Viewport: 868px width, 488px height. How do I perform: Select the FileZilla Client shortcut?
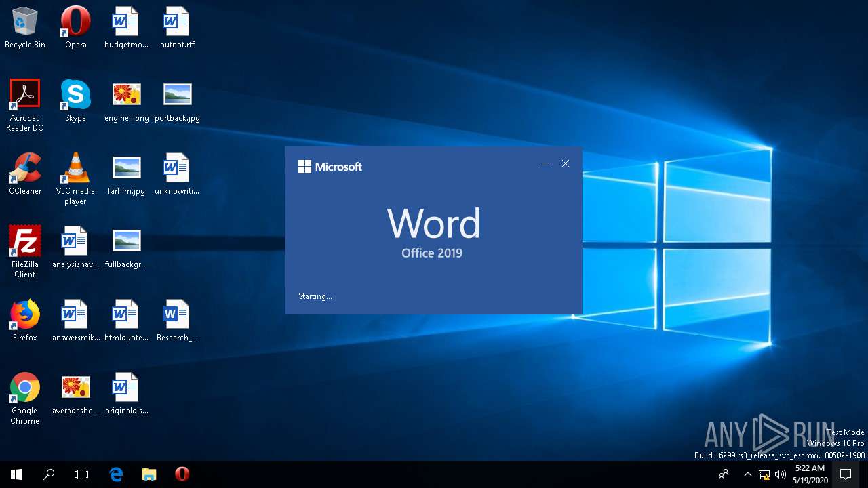(25, 252)
